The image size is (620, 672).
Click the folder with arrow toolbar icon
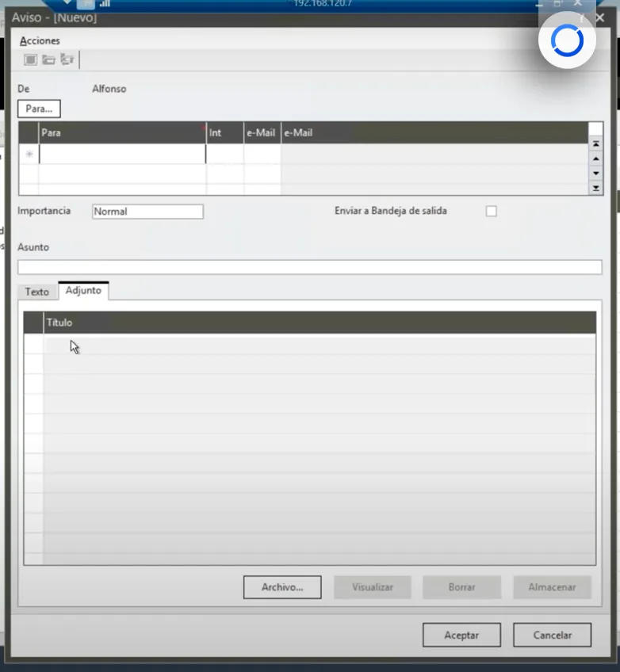click(x=67, y=59)
